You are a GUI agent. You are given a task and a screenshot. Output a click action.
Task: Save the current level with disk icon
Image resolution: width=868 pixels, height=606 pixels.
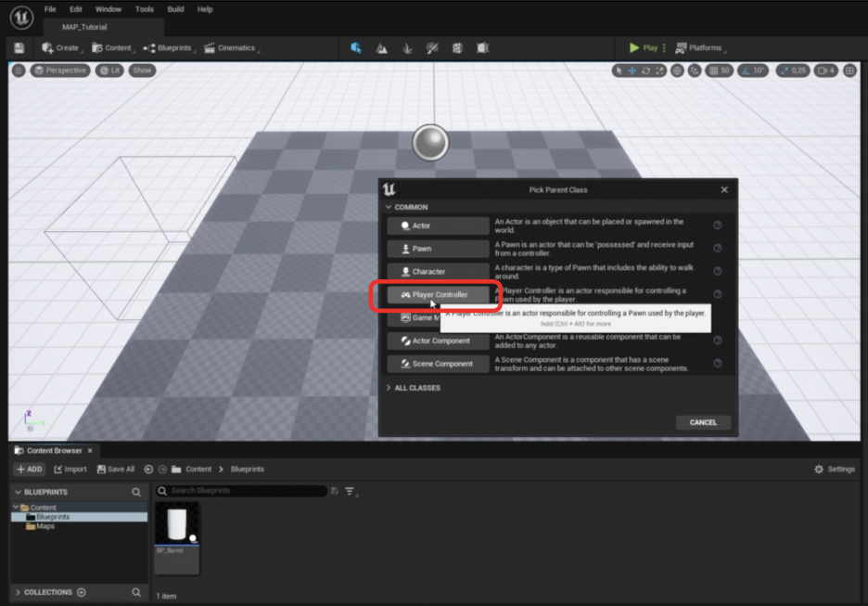19,48
